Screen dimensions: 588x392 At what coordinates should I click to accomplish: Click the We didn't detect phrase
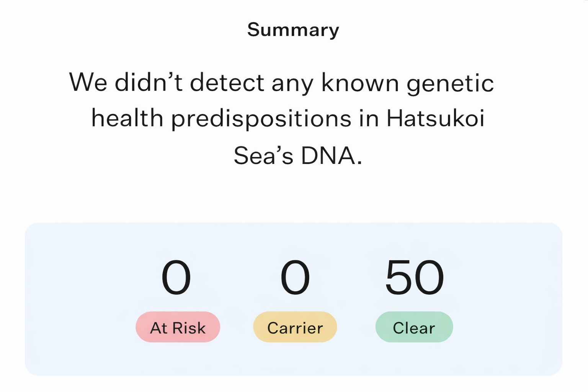coord(167,82)
